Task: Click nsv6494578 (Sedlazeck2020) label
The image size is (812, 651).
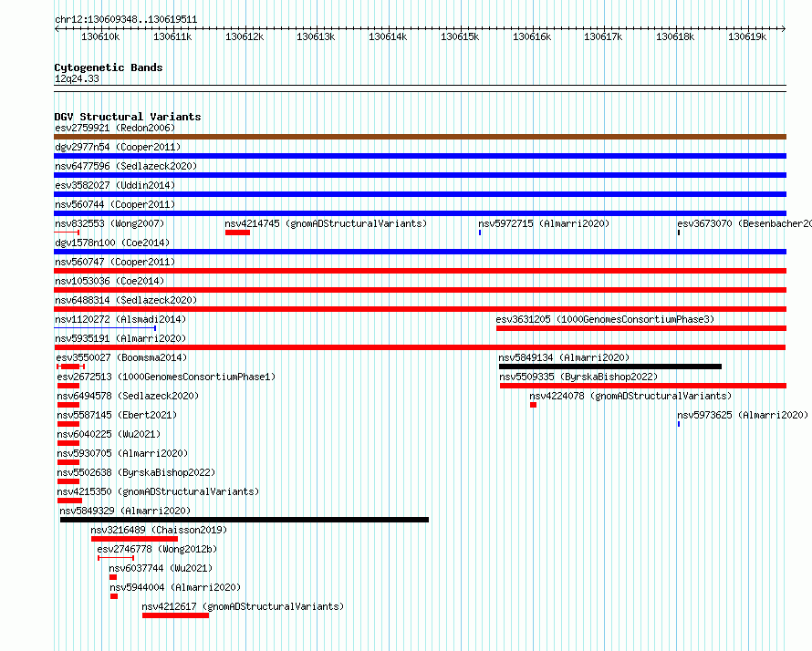Action: [128, 396]
